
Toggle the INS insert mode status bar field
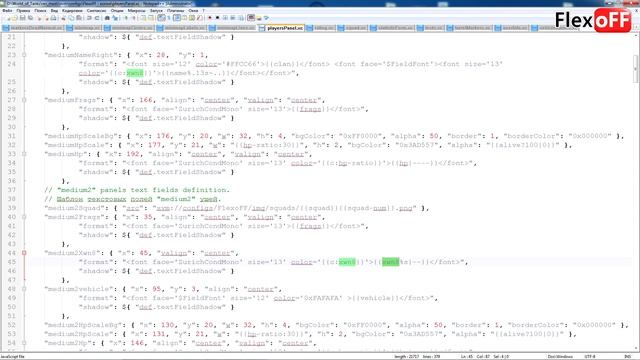click(x=627, y=357)
